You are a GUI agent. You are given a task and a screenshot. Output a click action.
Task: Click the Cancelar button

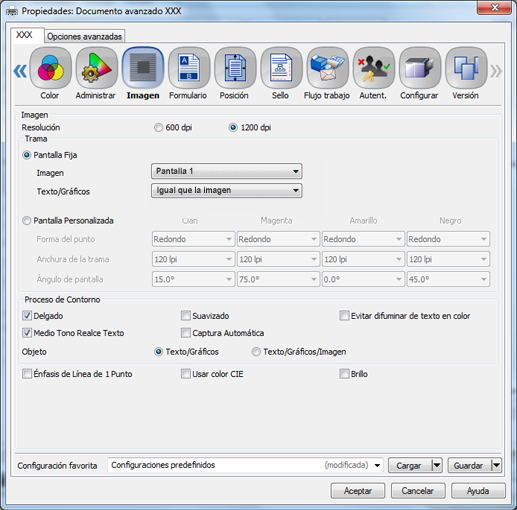tap(418, 491)
